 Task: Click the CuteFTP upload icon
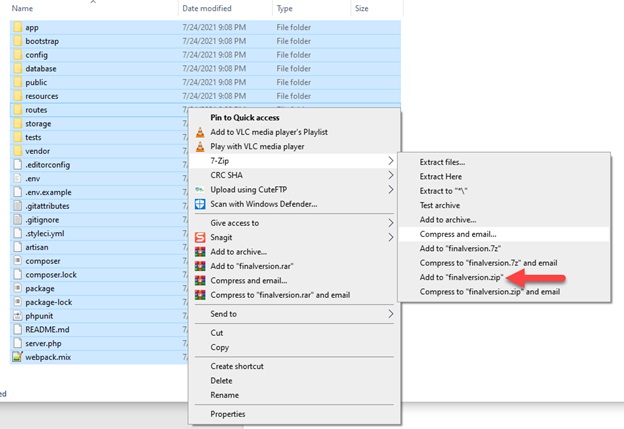(x=200, y=190)
